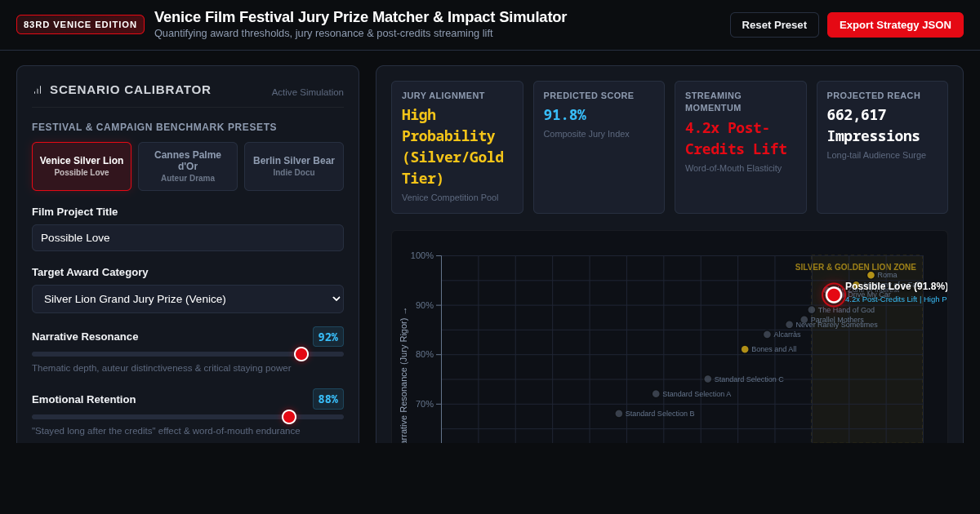Select the Venice Silver Lion preset
The width and height of the screenshot is (980, 514).
tap(82, 166)
